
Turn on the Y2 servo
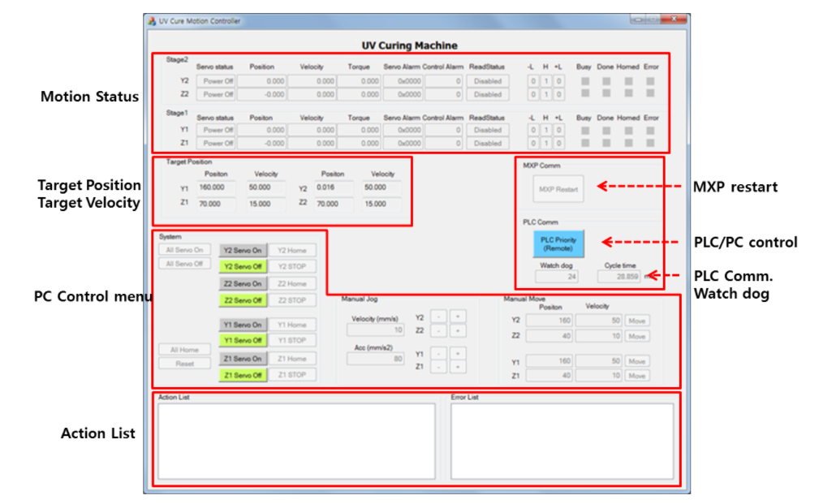tap(242, 251)
